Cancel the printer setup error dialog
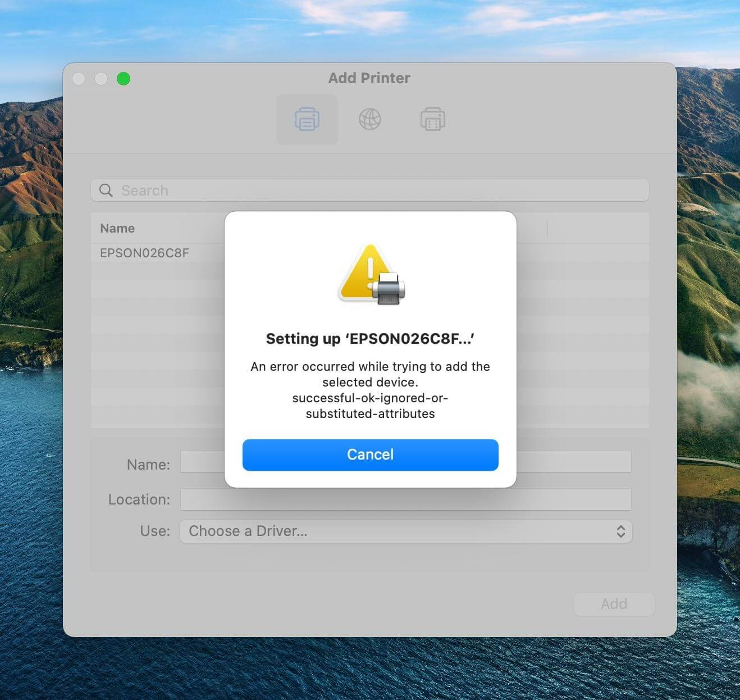Image resolution: width=740 pixels, height=700 pixels. (370, 454)
